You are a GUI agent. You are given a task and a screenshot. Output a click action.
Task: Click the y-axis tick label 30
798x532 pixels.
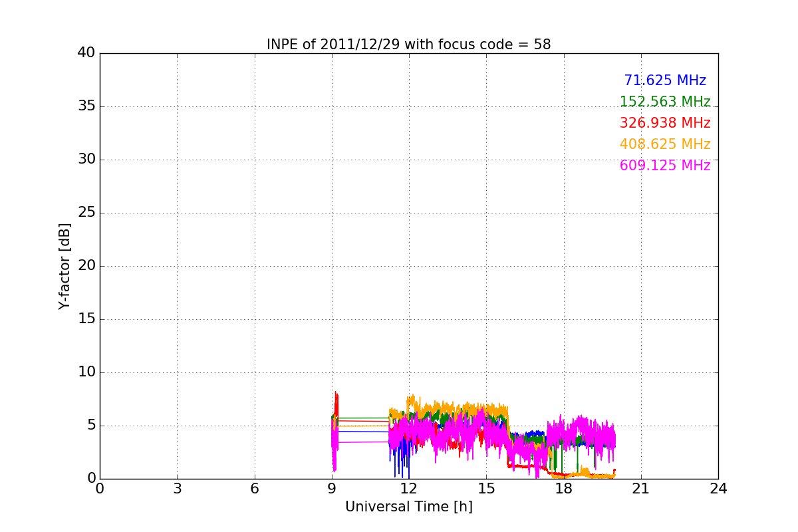pos(86,160)
